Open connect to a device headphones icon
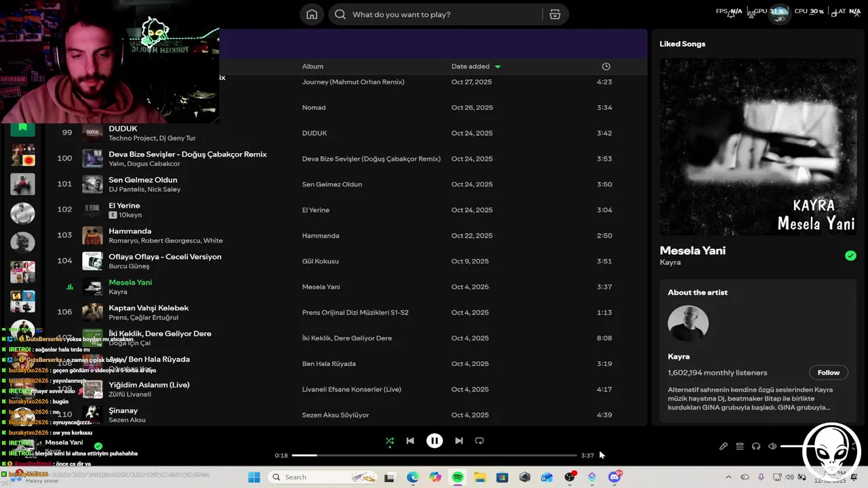Viewport: 868px width, 488px height. click(756, 446)
